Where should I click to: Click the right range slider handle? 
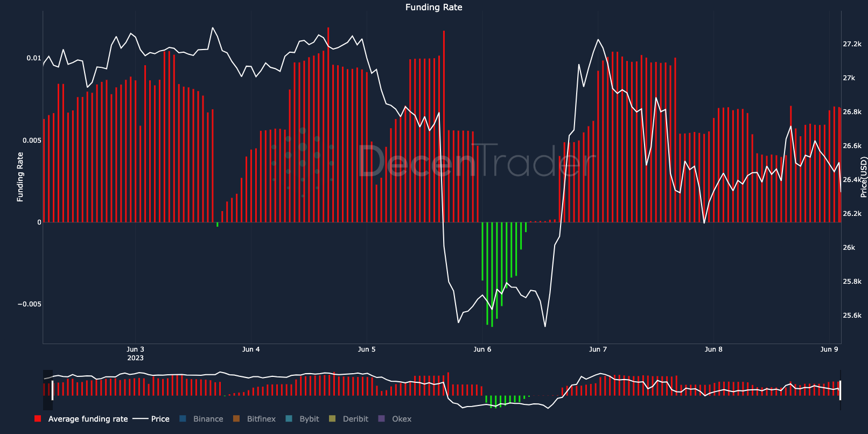(x=840, y=390)
